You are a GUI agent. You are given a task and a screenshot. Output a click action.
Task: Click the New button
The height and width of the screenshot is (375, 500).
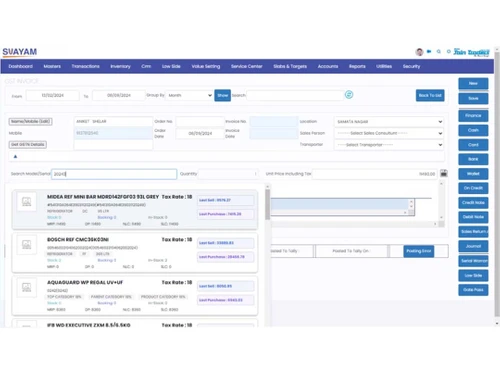coord(473,83)
